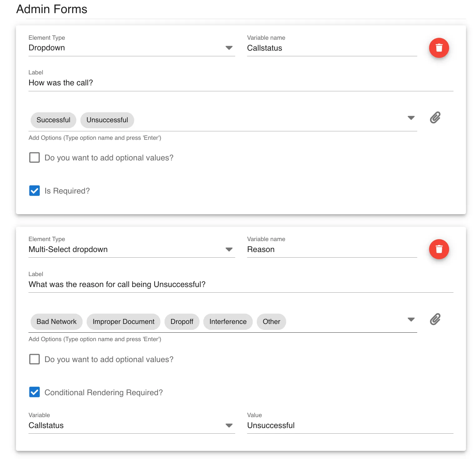Open the Variable dropdown showing Callstatus
Image resolution: width=476 pixels, height=459 pixels.
[132, 425]
